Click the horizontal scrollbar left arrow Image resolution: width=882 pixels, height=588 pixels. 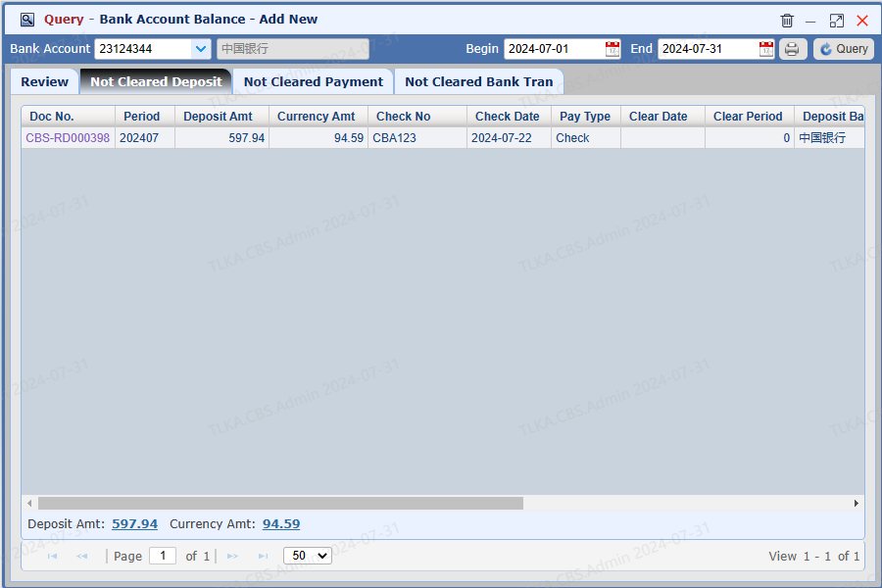(x=29, y=503)
